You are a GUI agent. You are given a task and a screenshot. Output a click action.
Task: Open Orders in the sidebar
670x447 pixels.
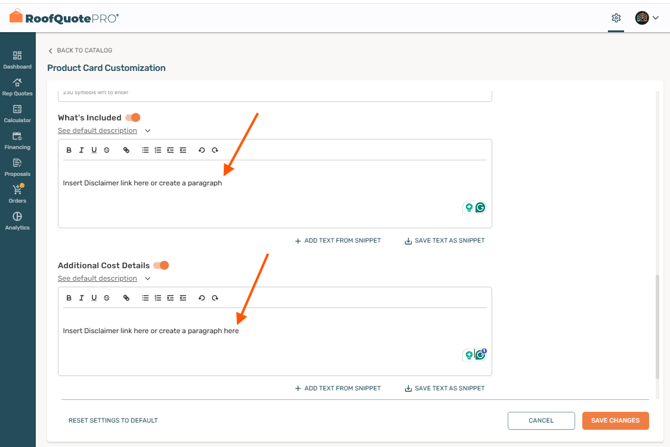(x=17, y=194)
